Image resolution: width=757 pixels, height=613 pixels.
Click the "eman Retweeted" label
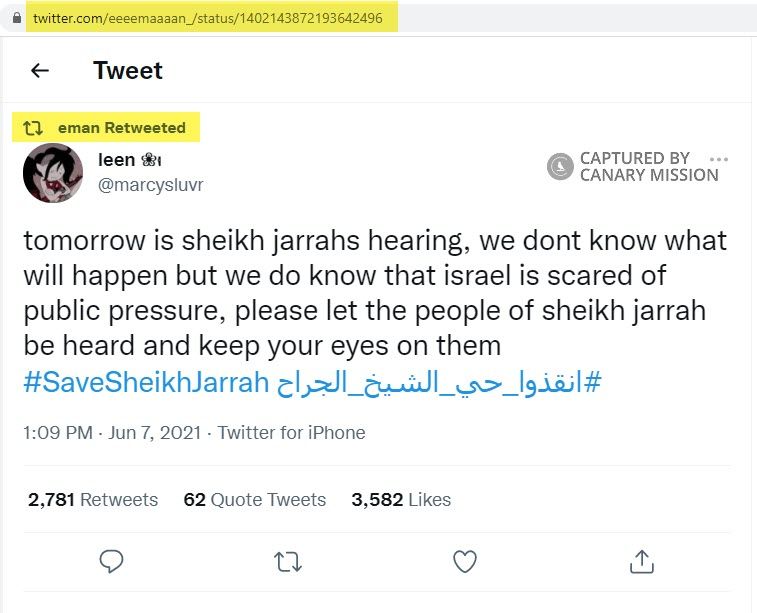[122, 128]
